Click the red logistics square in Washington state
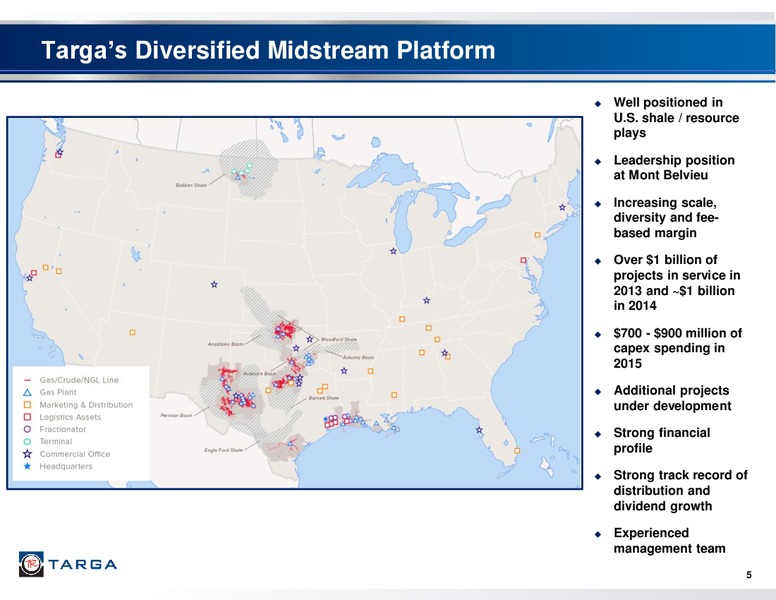 [58, 155]
